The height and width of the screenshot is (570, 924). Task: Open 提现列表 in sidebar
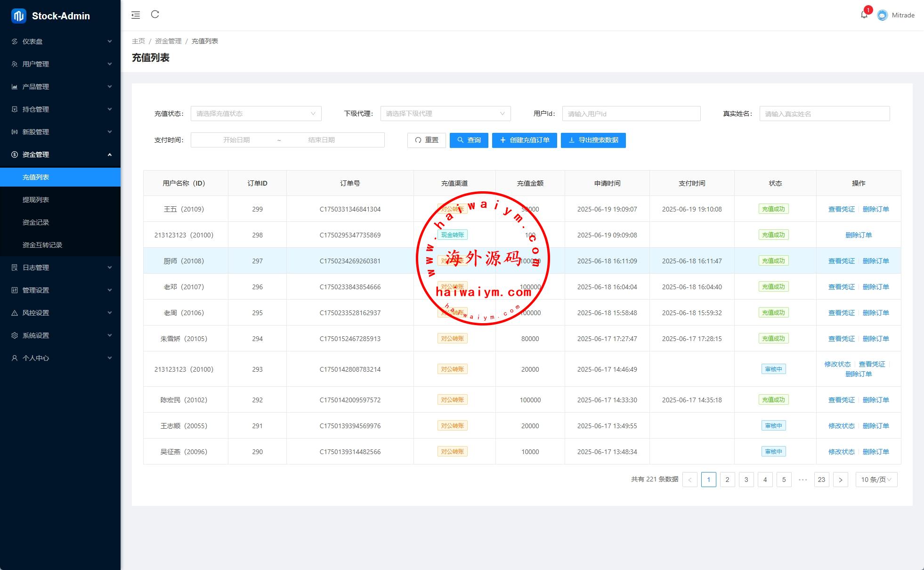click(36, 200)
